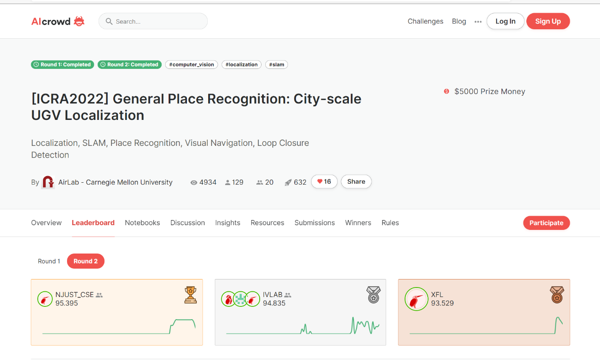
Task: Click the Log In button
Action: tap(505, 21)
